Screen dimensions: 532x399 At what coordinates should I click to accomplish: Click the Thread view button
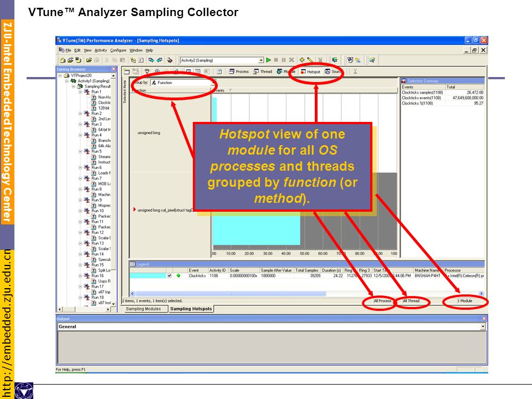[x=263, y=71]
